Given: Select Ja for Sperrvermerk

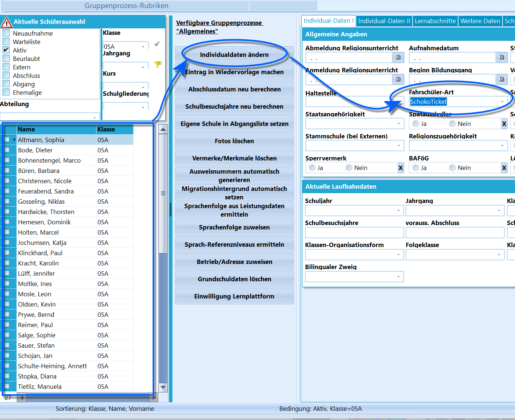Looking at the screenshot, I should pyautogui.click(x=312, y=168).
